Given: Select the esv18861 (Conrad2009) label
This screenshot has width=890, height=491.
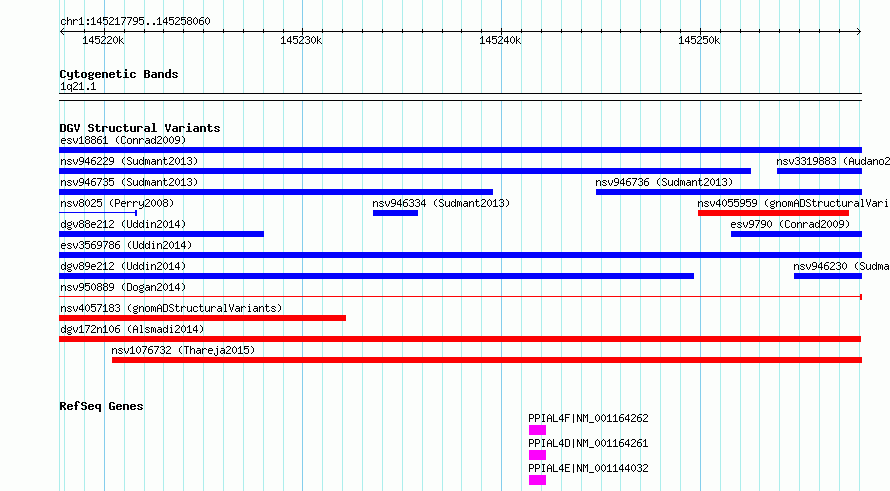Looking at the screenshot, I should [x=123, y=140].
